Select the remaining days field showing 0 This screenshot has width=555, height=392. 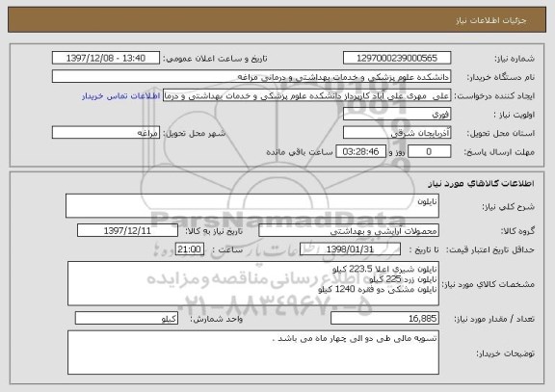[x=429, y=151]
